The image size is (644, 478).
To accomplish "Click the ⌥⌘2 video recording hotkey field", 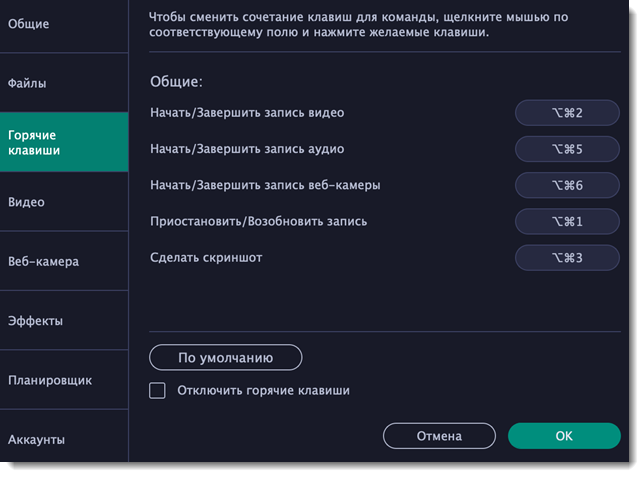I will point(567,113).
